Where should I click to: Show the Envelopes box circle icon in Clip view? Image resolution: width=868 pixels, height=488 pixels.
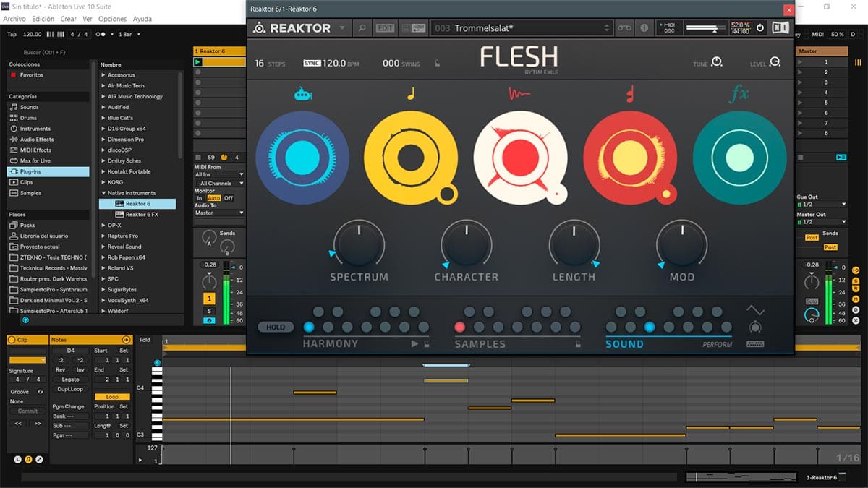(x=39, y=459)
